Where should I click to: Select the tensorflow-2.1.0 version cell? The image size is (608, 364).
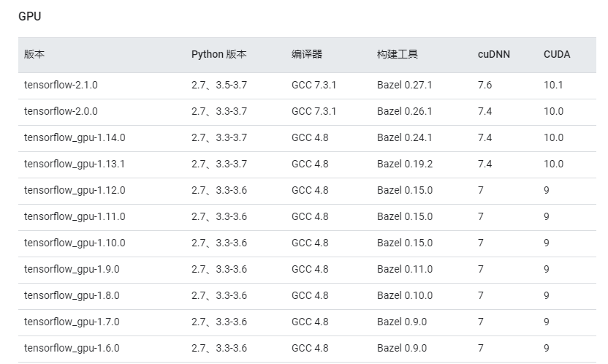tap(61, 85)
